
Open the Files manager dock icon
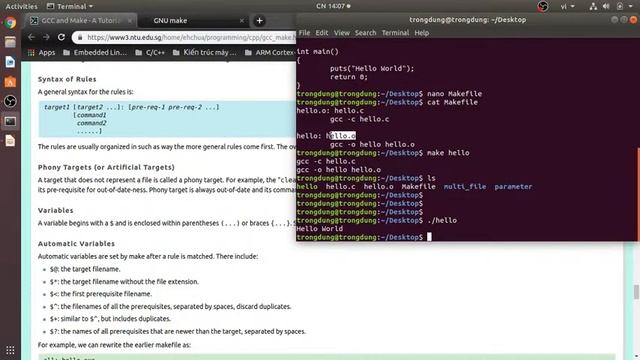point(10,42)
